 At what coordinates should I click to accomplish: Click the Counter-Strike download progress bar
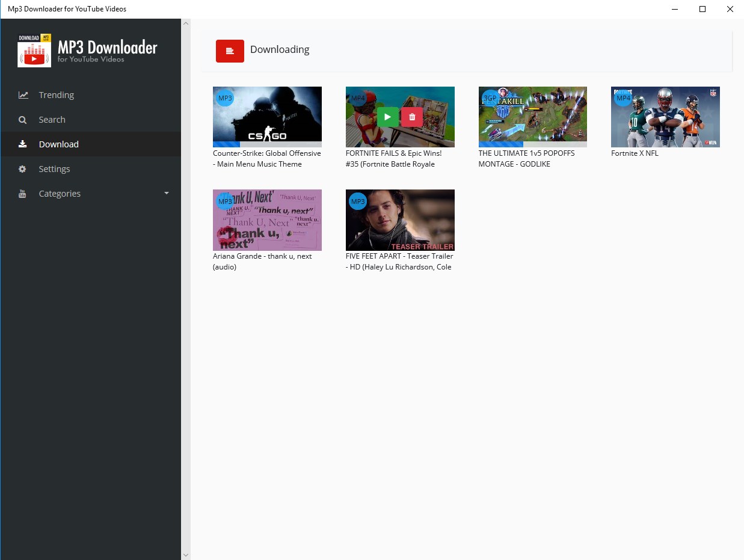coord(267,144)
